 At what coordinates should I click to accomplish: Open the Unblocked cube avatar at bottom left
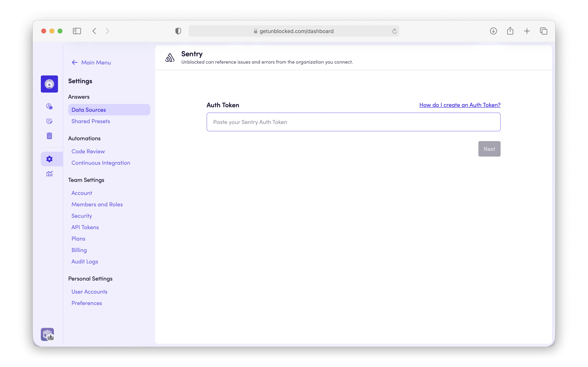47,334
